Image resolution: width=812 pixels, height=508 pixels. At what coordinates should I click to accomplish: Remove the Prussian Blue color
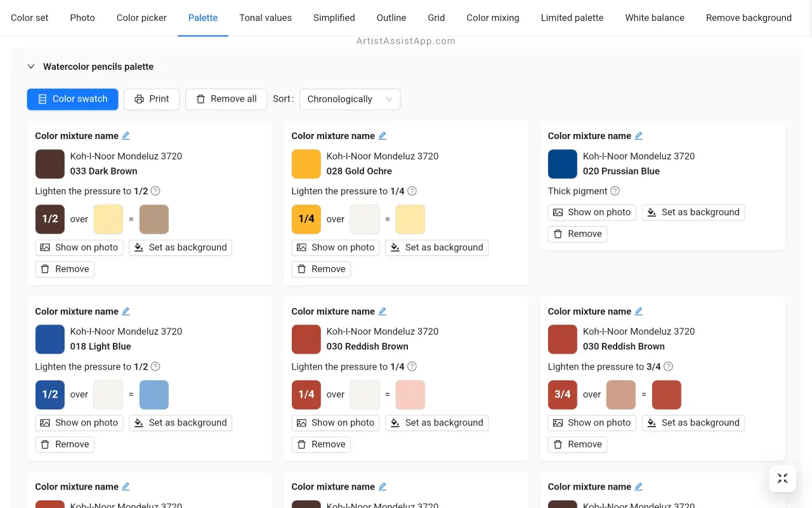click(x=577, y=234)
